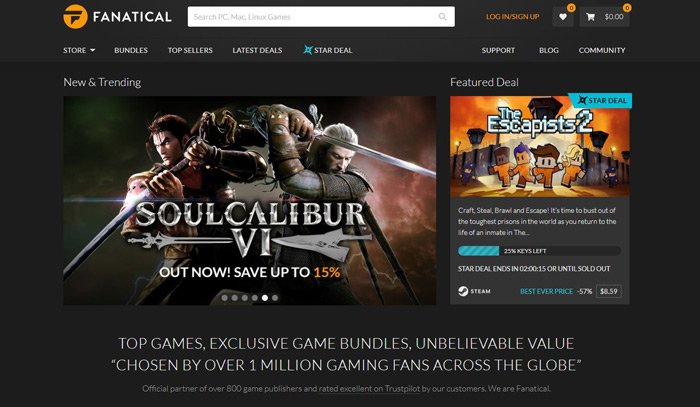Expand the STORE dropdown menu

(x=79, y=50)
